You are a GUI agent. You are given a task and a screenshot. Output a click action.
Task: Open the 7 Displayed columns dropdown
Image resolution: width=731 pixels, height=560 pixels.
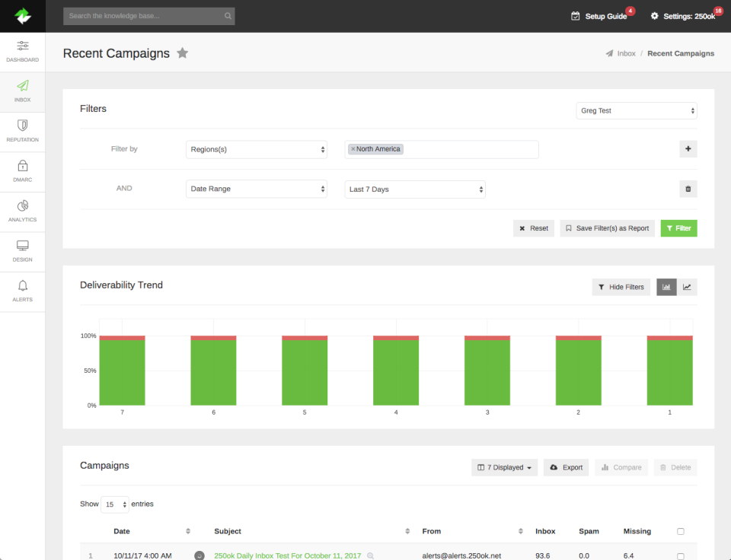coord(504,467)
